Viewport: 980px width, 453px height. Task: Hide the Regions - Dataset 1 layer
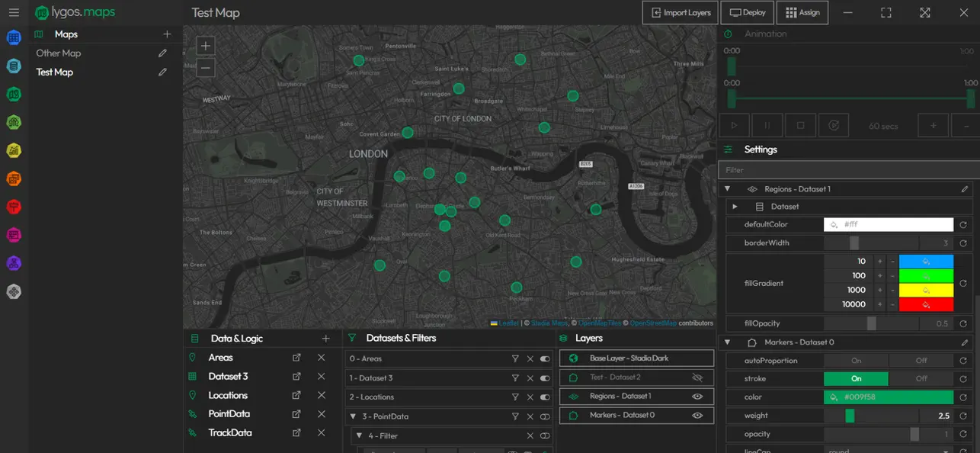coord(697,397)
